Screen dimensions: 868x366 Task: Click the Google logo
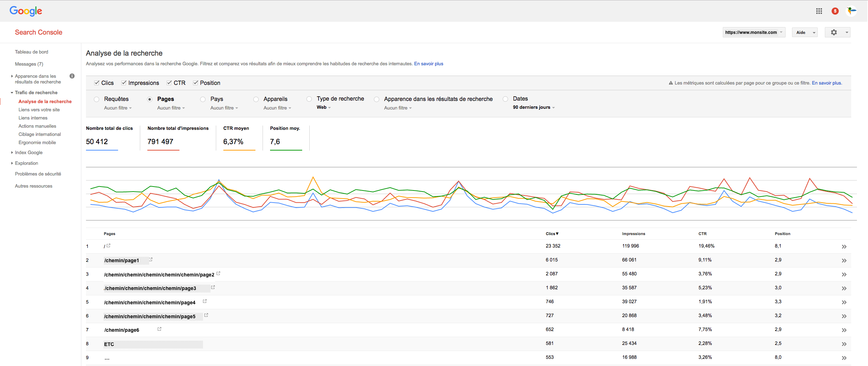[26, 11]
